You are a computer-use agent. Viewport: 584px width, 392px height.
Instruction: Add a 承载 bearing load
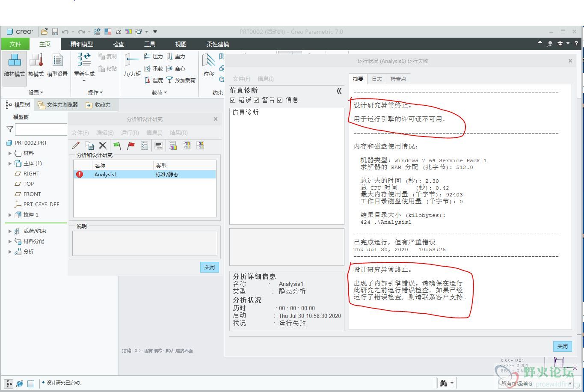tap(154, 68)
